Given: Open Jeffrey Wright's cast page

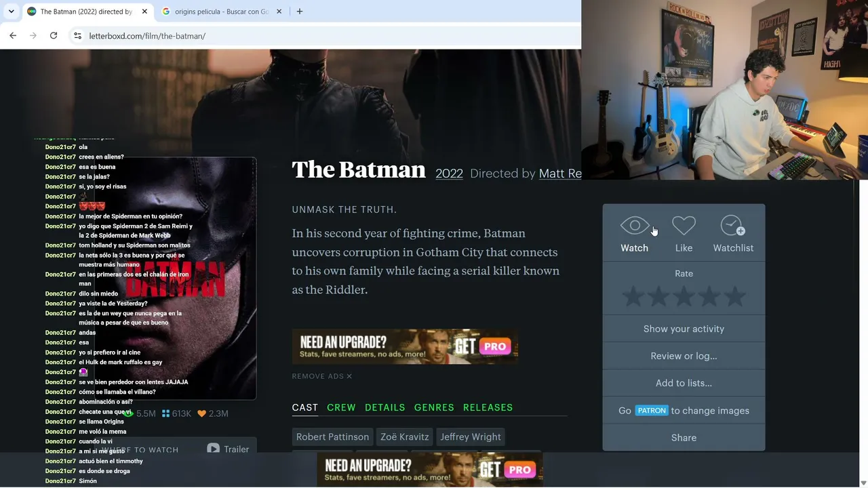Looking at the screenshot, I should coord(471,437).
